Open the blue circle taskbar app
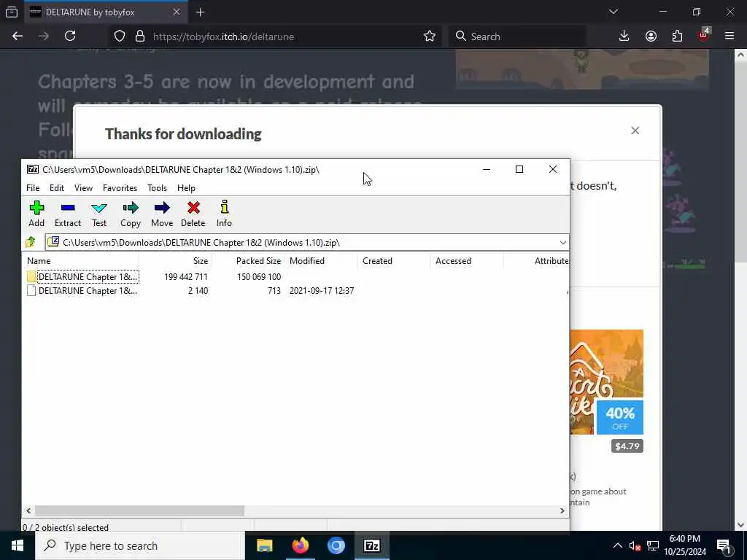Image resolution: width=747 pixels, height=560 pixels. pyautogui.click(x=336, y=545)
